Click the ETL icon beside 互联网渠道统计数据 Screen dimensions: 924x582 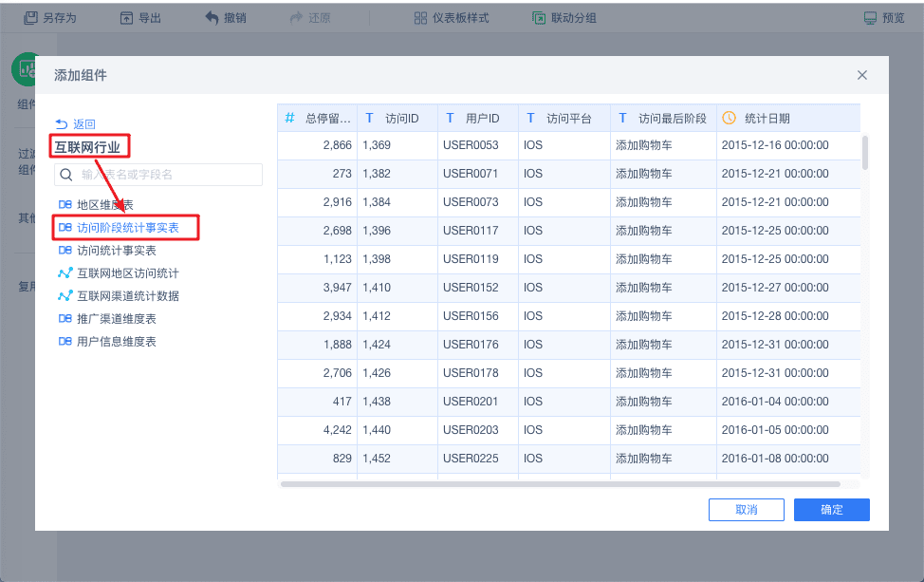point(65,296)
